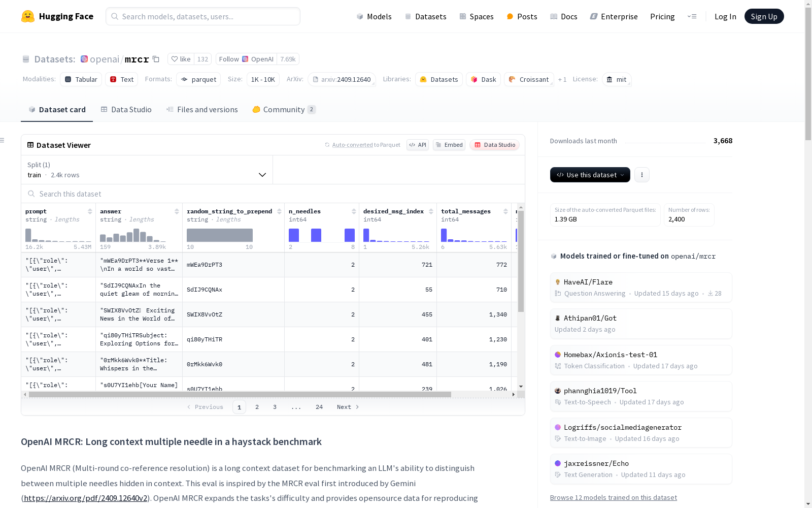Follow the OpenAI organization
Image resolution: width=812 pixels, height=508 pixels.
pyautogui.click(x=246, y=59)
